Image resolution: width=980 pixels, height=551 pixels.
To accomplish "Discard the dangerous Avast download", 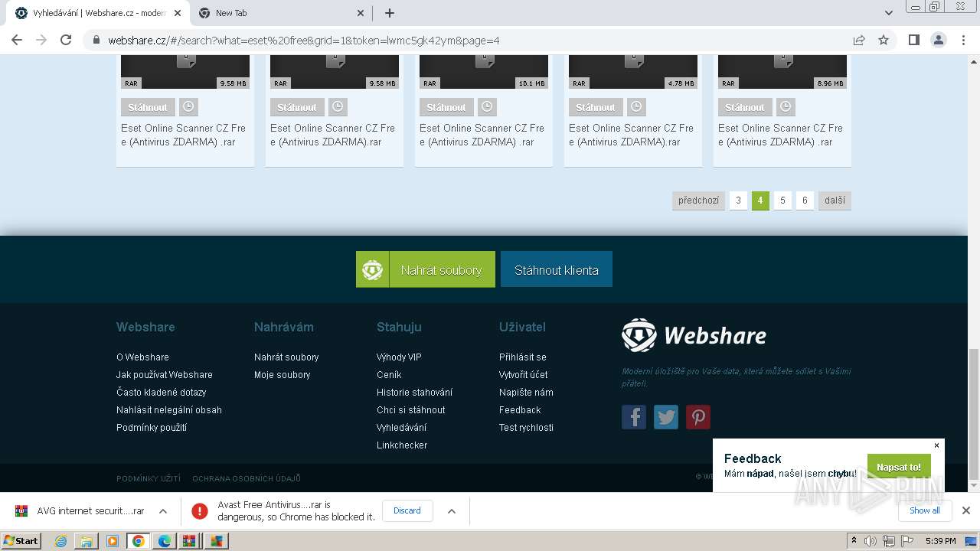I will pyautogui.click(x=407, y=510).
